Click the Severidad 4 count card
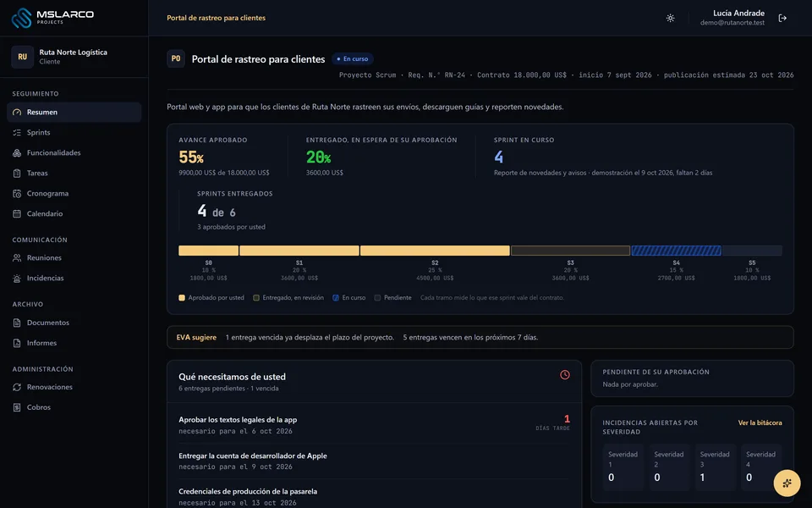The width and height of the screenshot is (812, 508). [x=761, y=467]
